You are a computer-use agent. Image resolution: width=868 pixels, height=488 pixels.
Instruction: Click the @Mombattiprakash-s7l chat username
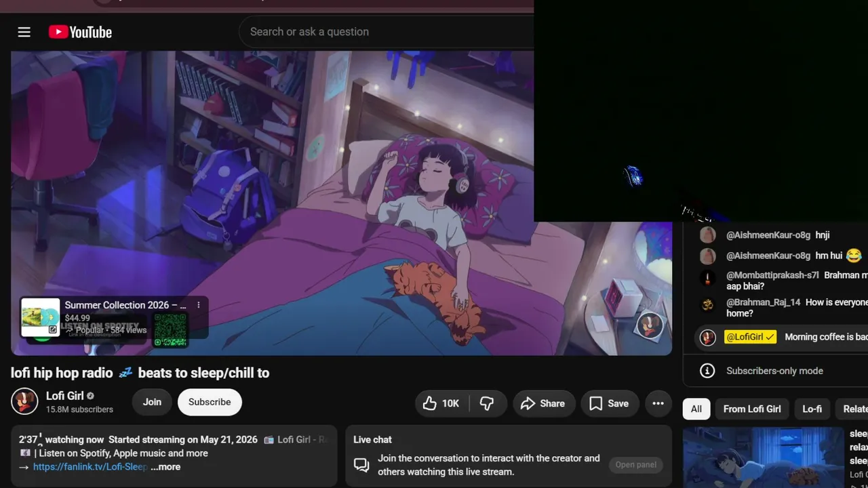(772, 275)
